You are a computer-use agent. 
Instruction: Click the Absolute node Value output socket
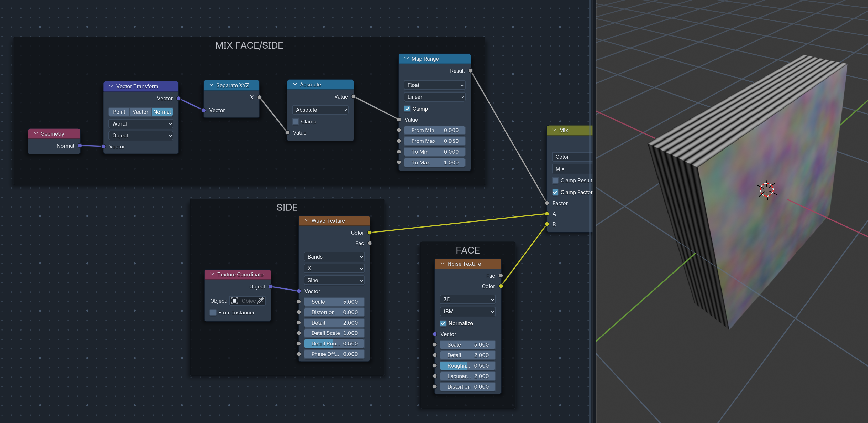click(353, 96)
